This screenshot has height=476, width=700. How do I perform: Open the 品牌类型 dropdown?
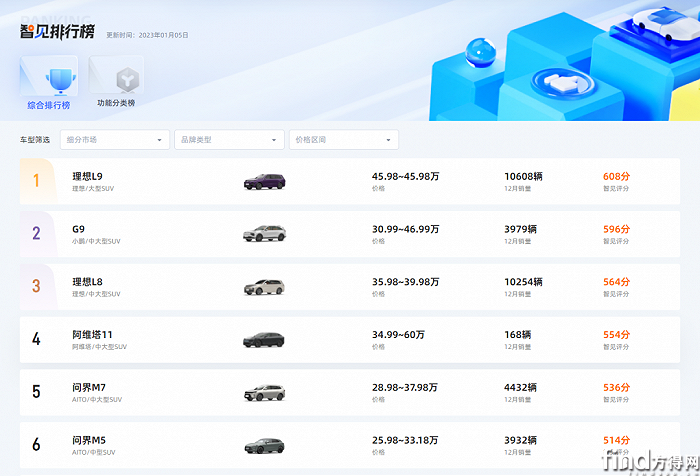coord(229,140)
